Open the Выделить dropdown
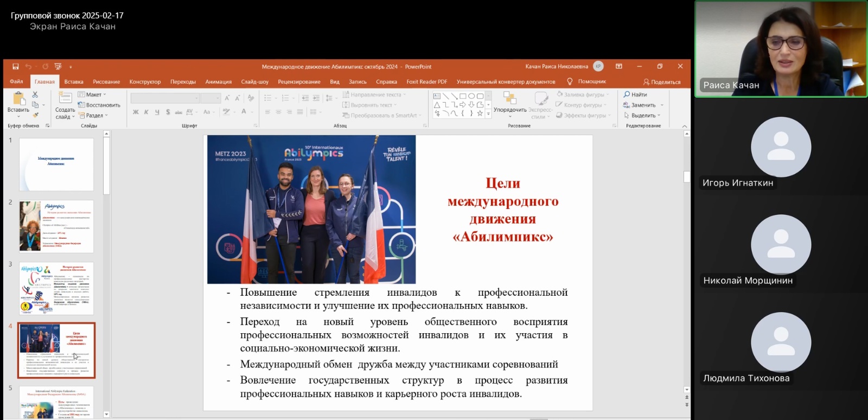Screen dimensions: 868x420 [642, 115]
